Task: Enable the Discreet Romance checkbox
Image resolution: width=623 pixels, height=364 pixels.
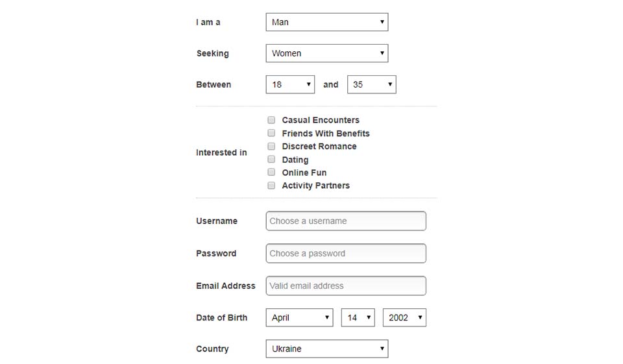Action: 271,146
